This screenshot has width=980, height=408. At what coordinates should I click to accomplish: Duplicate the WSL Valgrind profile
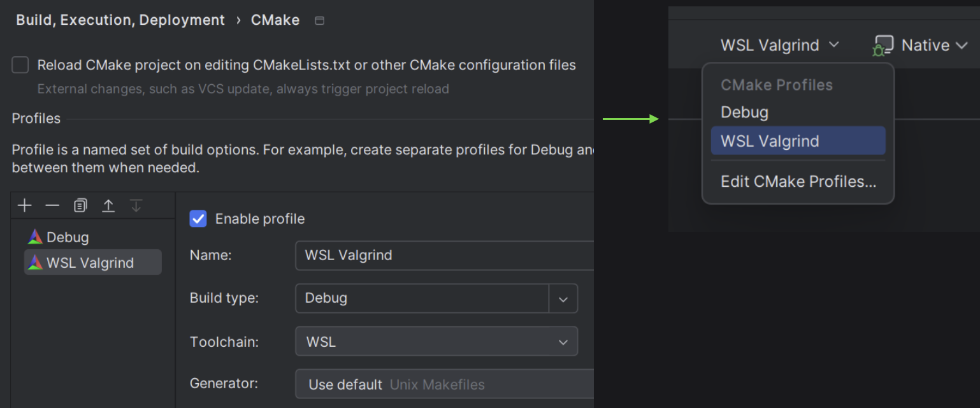click(x=80, y=205)
